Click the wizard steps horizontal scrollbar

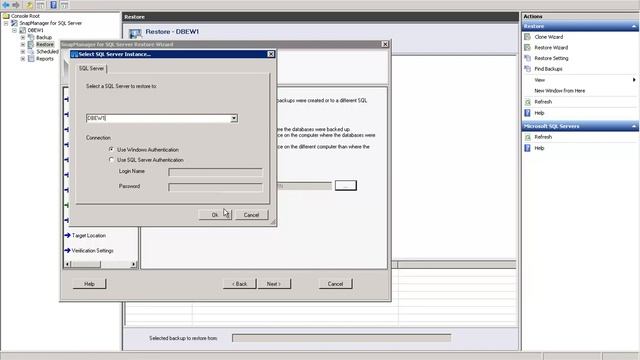pos(100,264)
